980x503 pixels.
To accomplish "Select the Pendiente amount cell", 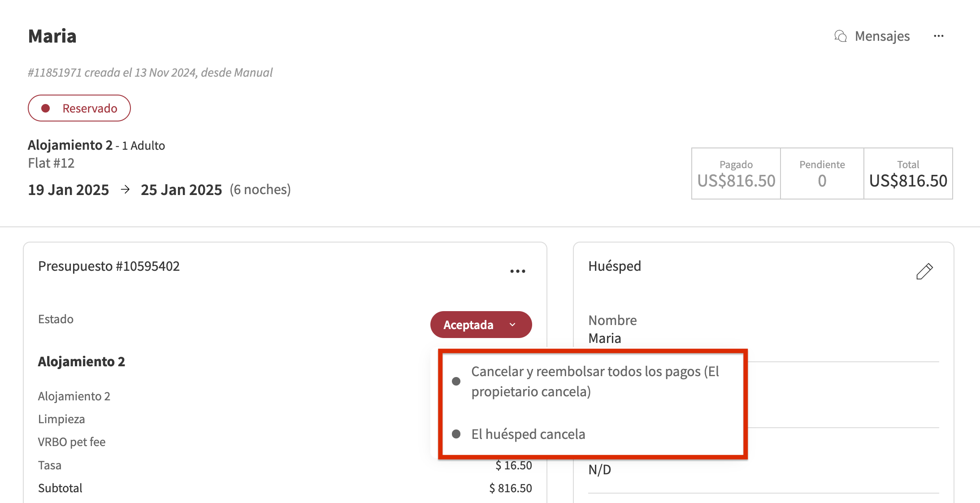I will [x=822, y=173].
